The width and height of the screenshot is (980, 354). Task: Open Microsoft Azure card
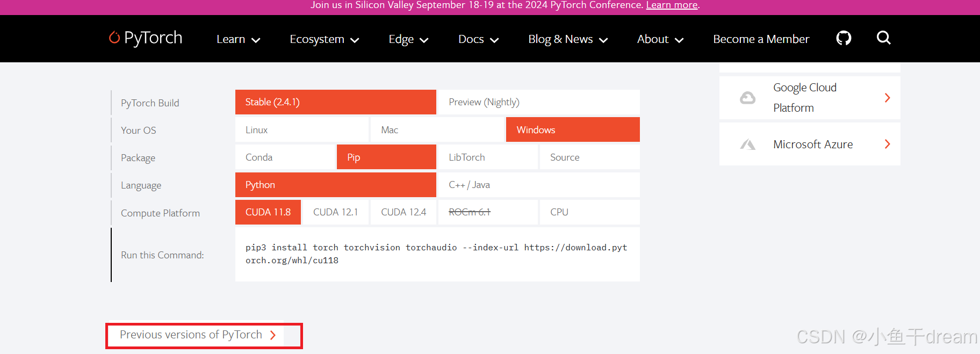pos(810,144)
